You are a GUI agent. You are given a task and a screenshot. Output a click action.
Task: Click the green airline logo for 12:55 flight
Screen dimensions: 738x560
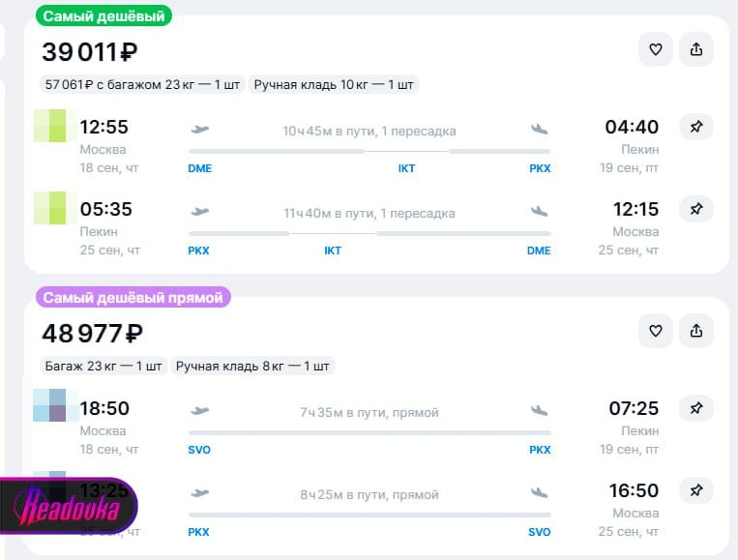click(x=55, y=126)
